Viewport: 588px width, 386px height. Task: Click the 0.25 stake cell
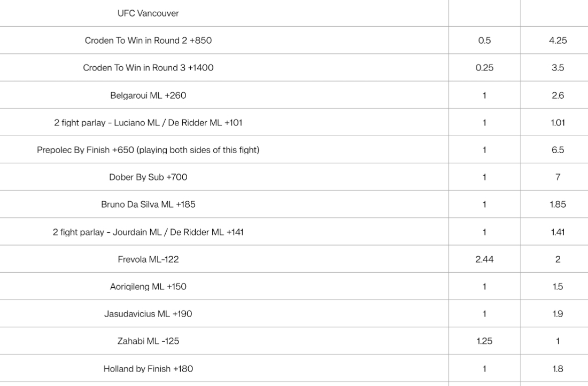click(484, 68)
